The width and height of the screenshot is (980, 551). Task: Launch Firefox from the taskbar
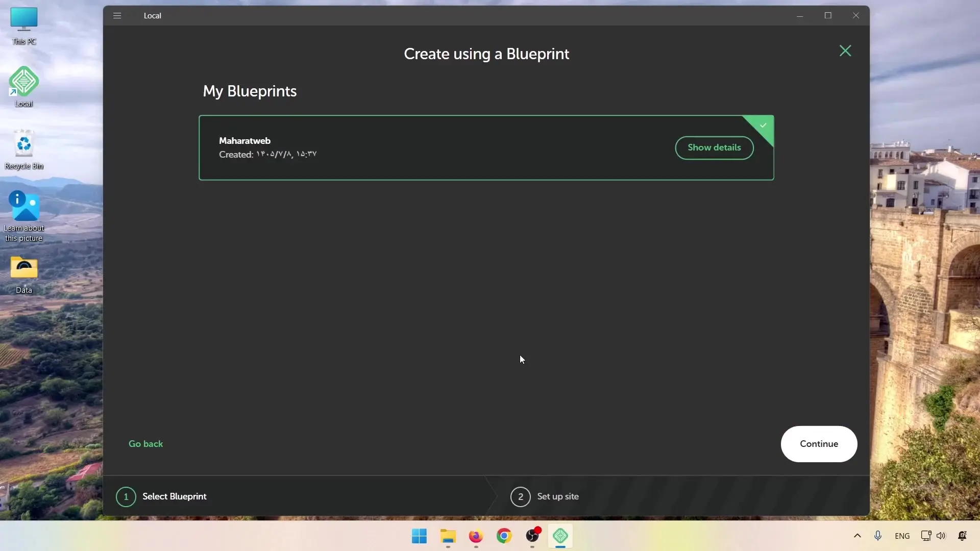[476, 536]
